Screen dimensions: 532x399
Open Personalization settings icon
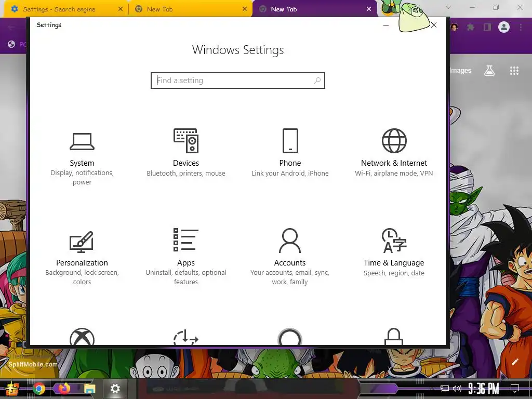coord(82,241)
